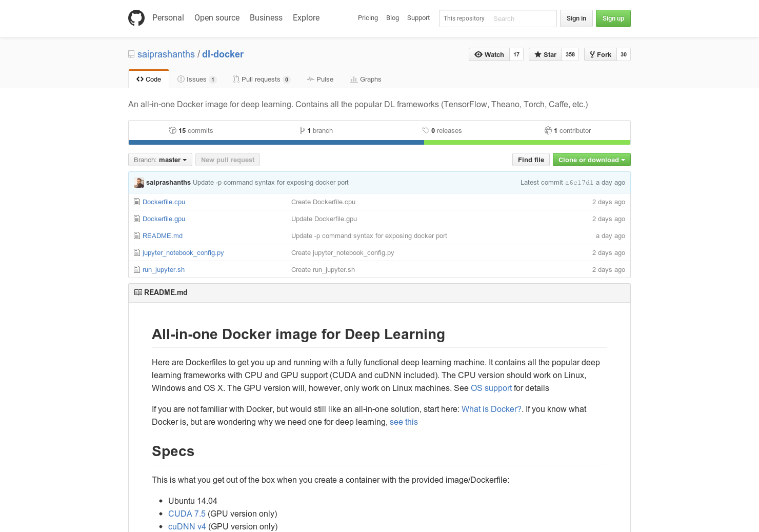Click the language statistics color bar

[379, 142]
